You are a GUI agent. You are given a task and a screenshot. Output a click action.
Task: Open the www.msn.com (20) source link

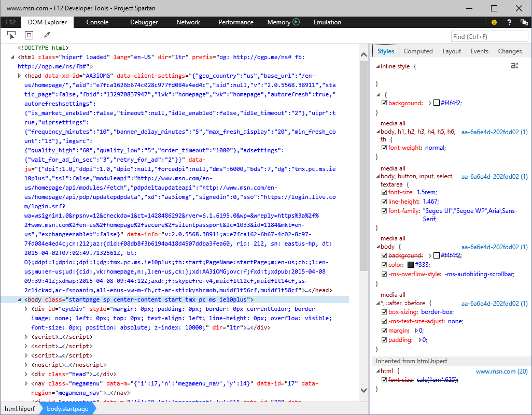click(501, 371)
